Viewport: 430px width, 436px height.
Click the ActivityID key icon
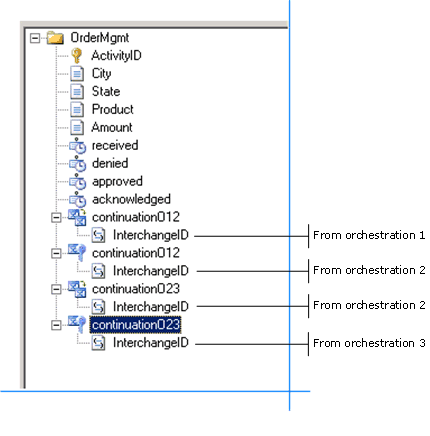tap(77, 56)
